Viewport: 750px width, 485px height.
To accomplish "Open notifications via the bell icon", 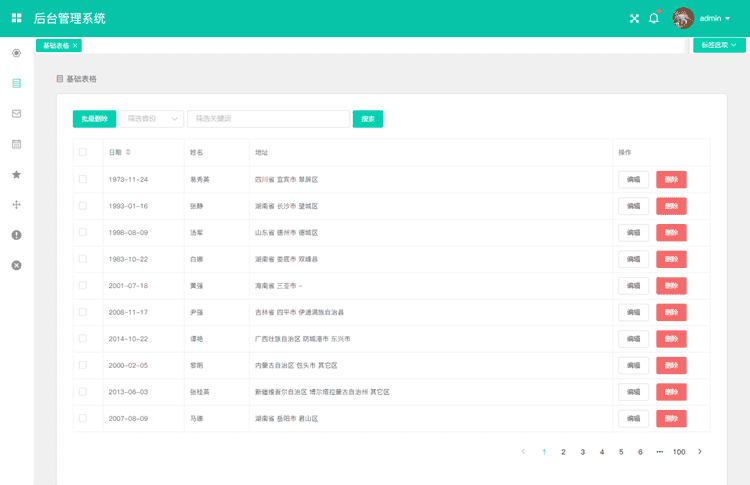I will [x=654, y=18].
